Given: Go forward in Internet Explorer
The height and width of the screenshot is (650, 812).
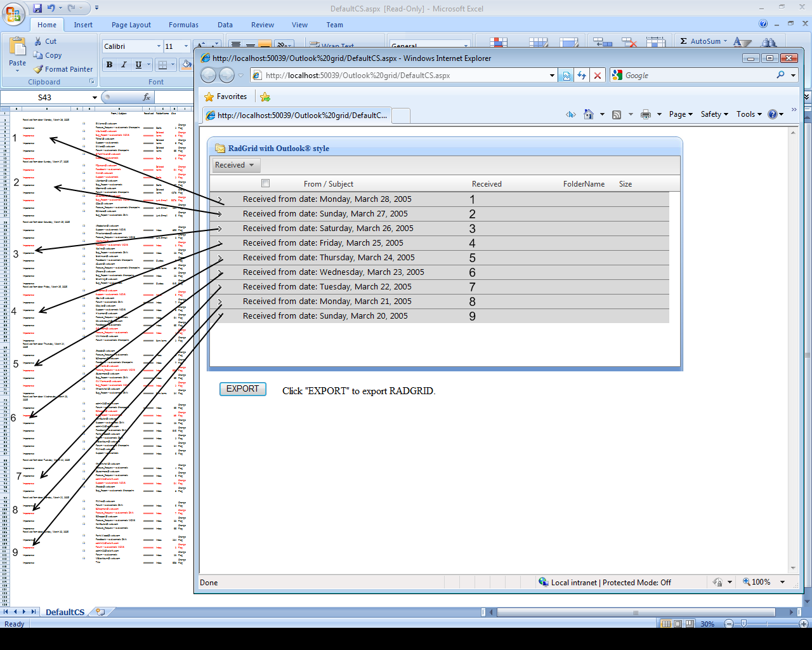Looking at the screenshot, I should point(226,76).
